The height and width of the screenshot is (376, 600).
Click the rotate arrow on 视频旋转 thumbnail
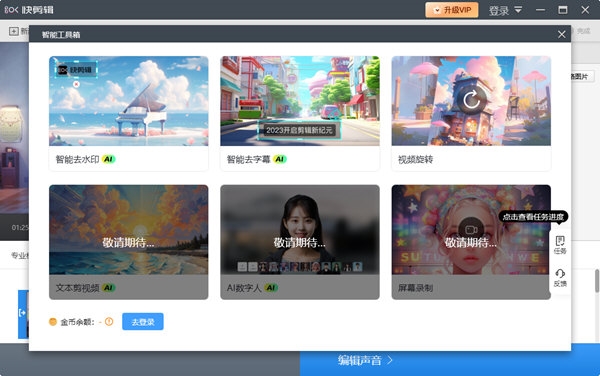pyautogui.click(x=471, y=100)
